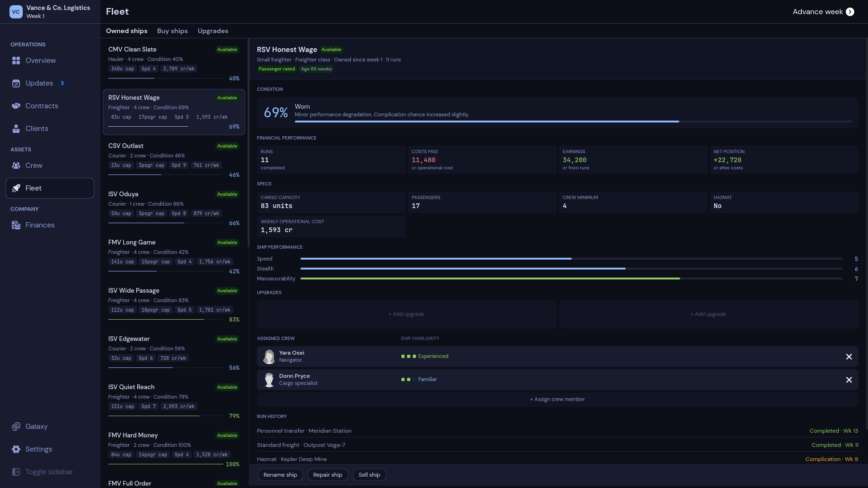Image resolution: width=868 pixels, height=488 pixels.
Task: Click the Updates notification badge showing 3
Action: click(62, 83)
